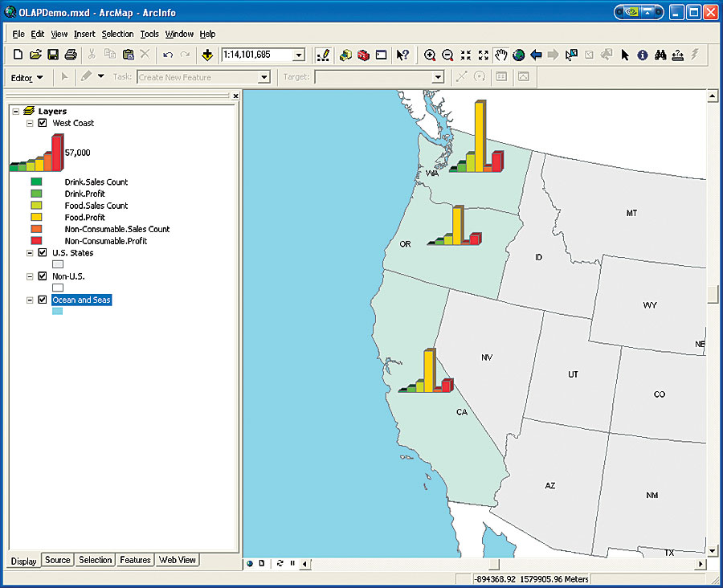Collapse the U.S. States layer legend

pos(30,253)
